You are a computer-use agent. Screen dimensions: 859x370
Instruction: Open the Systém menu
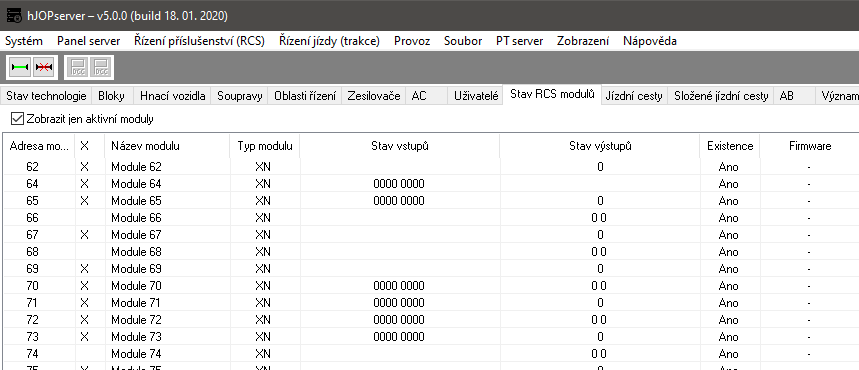coord(24,41)
